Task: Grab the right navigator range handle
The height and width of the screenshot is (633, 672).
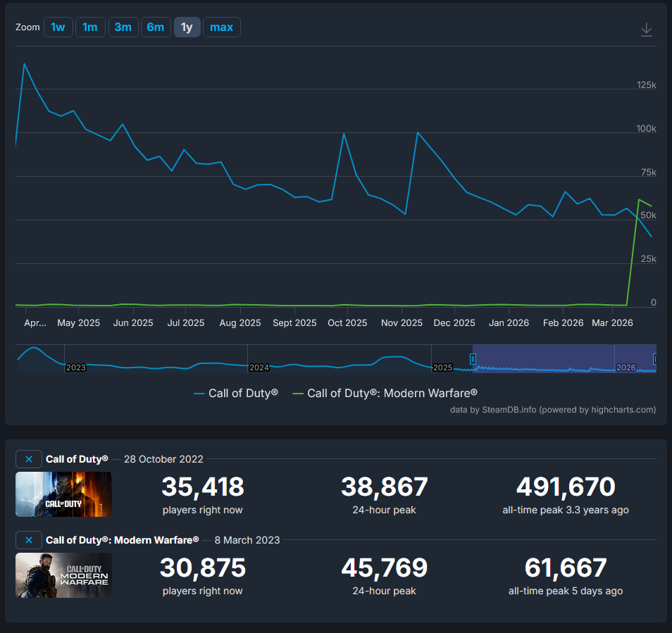Action: (655, 359)
